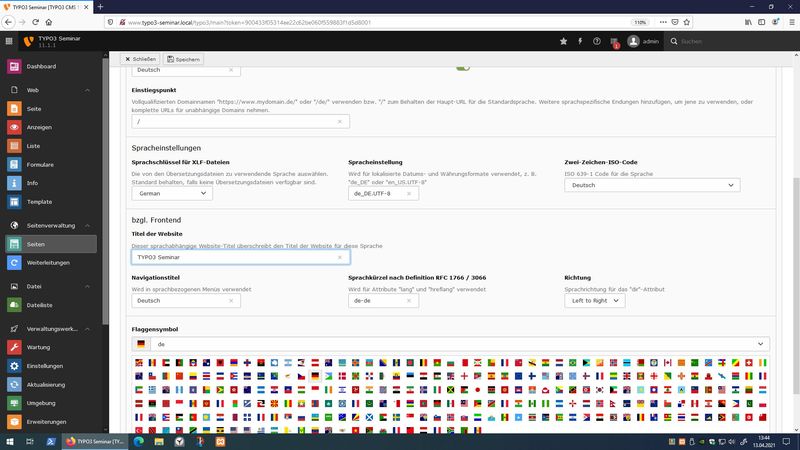800x450 pixels.
Task: Clear the Navigationstitel Deutsch field
Action: point(231,301)
